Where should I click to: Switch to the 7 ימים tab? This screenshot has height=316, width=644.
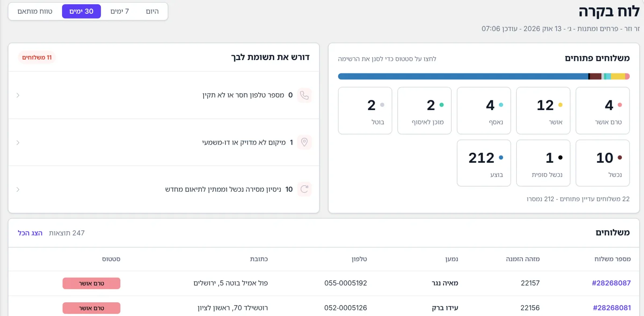120,11
